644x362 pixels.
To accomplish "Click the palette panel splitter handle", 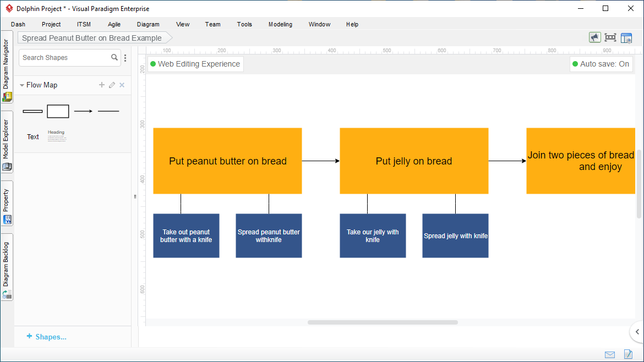I will pyautogui.click(x=135, y=196).
